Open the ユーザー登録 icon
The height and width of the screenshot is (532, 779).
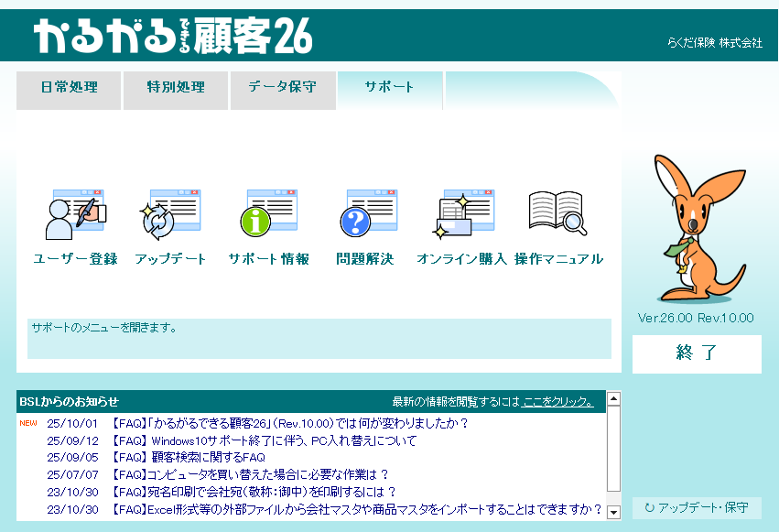[76, 215]
